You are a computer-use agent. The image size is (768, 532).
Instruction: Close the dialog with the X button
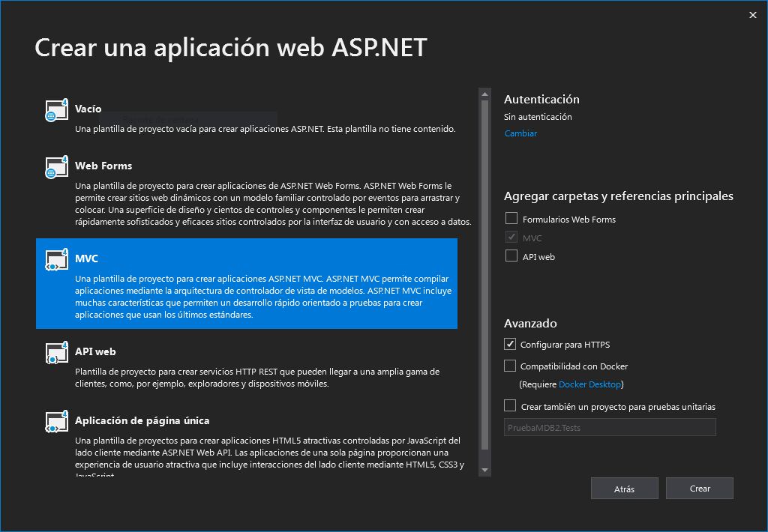pyautogui.click(x=753, y=15)
